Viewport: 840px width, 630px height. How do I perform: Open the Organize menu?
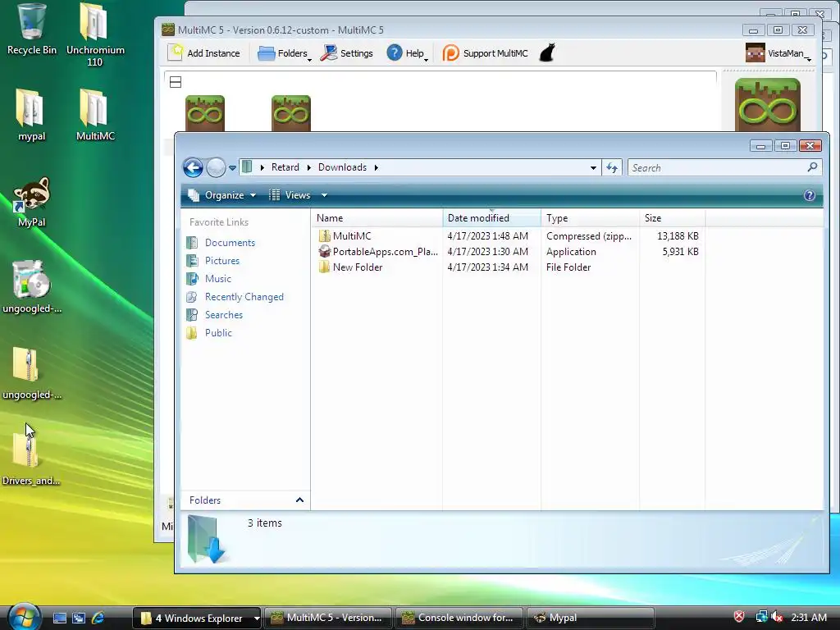221,195
